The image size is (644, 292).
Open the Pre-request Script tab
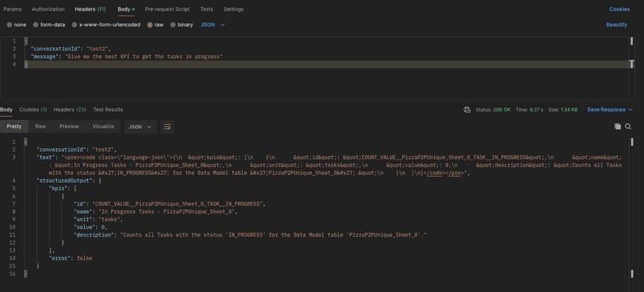[167, 9]
